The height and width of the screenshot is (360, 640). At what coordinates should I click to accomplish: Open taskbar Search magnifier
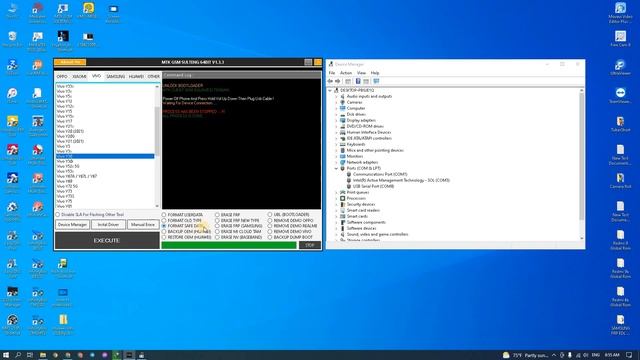coord(18,355)
